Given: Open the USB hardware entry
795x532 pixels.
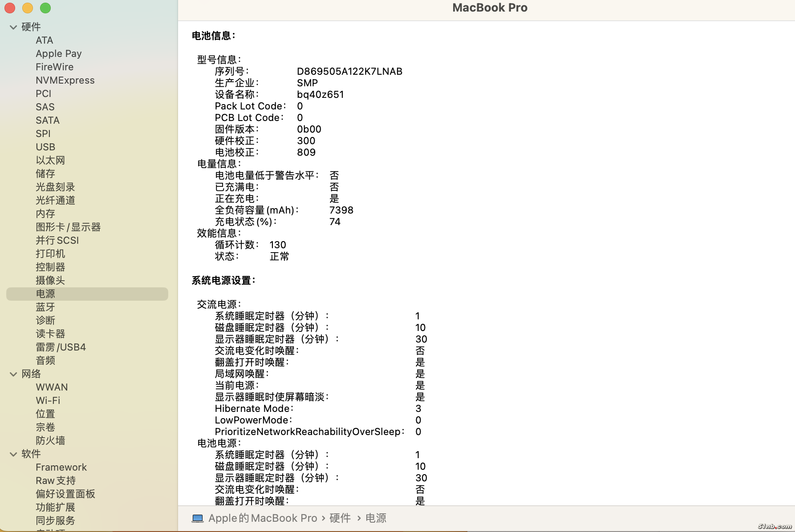Looking at the screenshot, I should point(45,147).
